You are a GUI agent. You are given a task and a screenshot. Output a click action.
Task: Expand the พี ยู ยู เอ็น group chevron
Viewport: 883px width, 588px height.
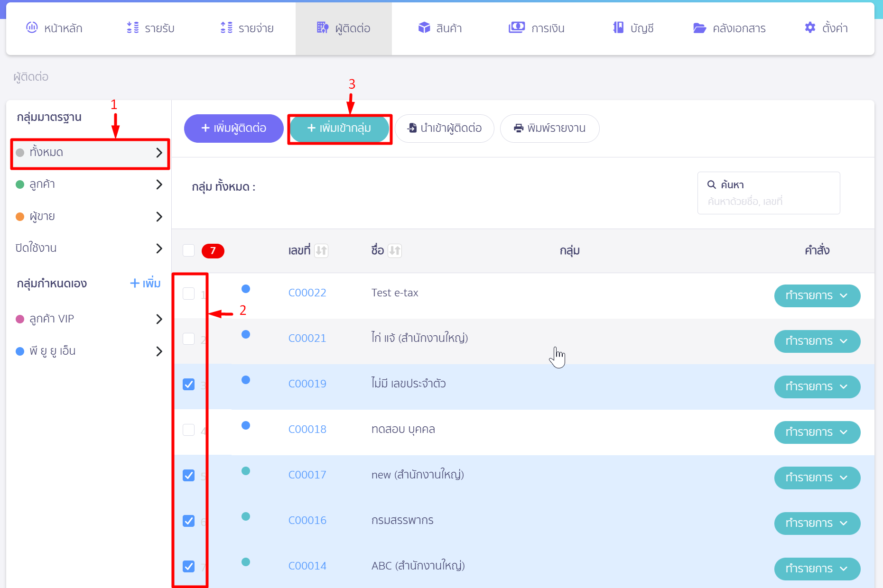click(x=159, y=351)
